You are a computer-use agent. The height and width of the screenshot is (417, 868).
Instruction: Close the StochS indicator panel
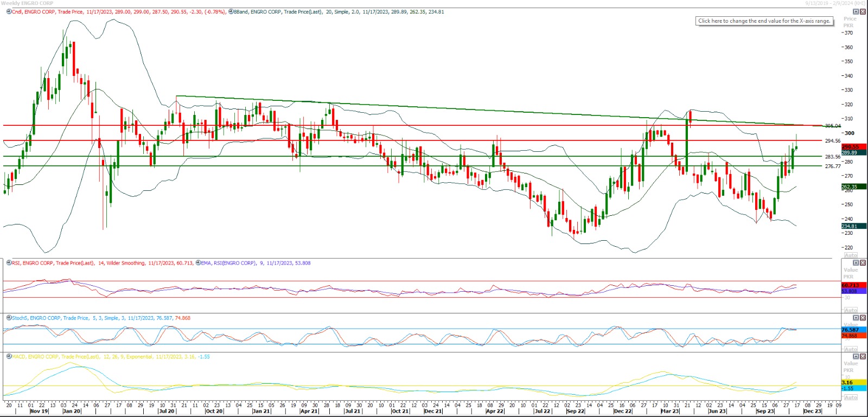863,318
